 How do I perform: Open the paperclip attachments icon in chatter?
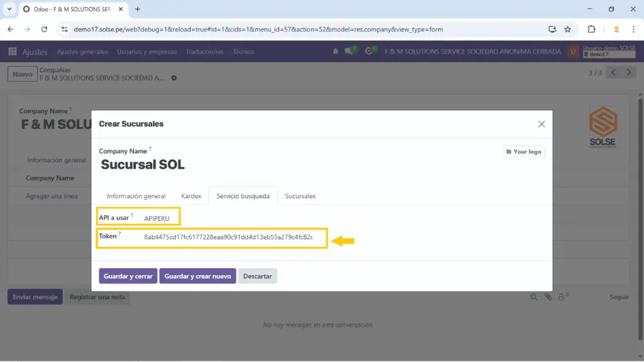pos(548,297)
